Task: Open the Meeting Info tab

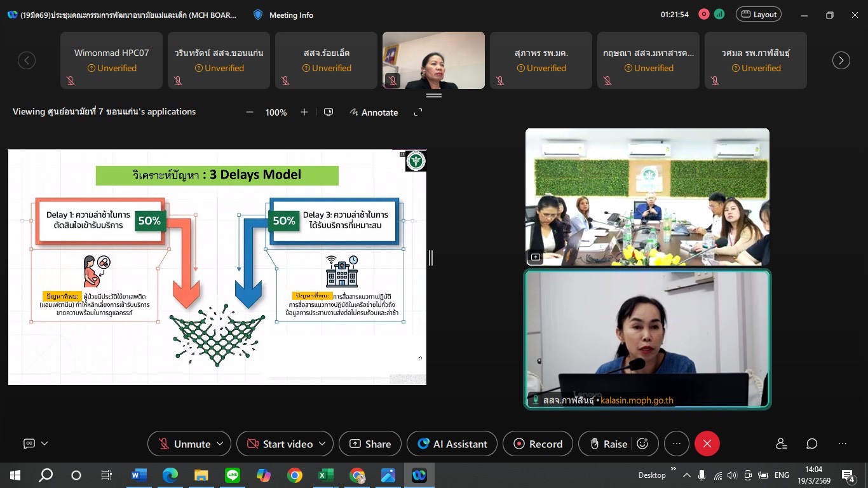Action: pos(284,15)
